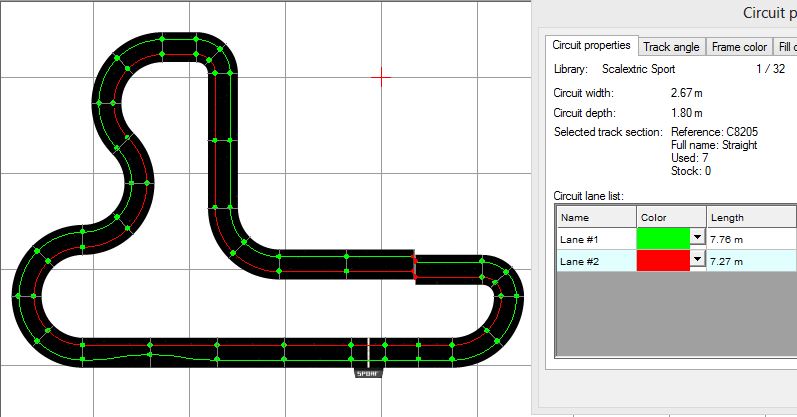Click the red crosshair cursor marker
Viewport: 797px width, 417px height.
click(381, 75)
